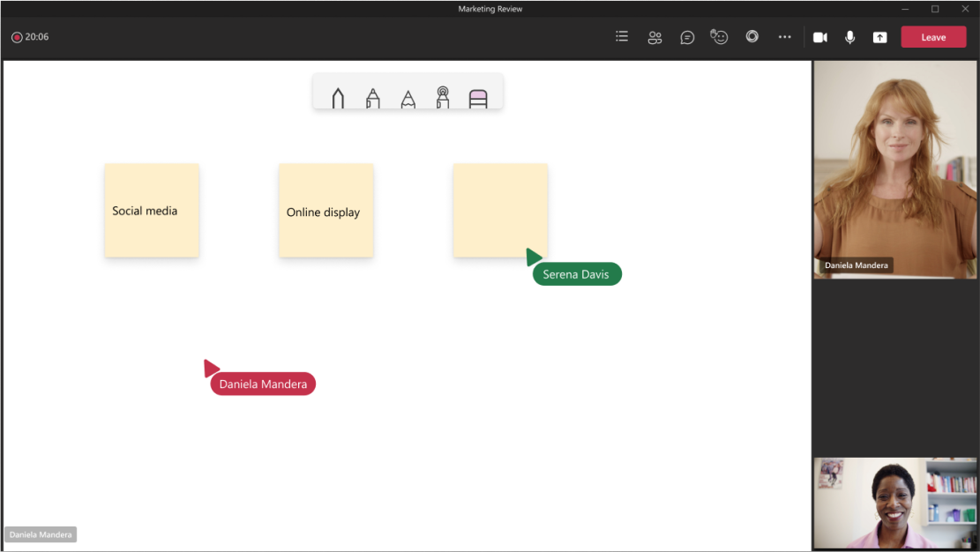Select the marker pen tool
980x552 pixels.
[373, 98]
